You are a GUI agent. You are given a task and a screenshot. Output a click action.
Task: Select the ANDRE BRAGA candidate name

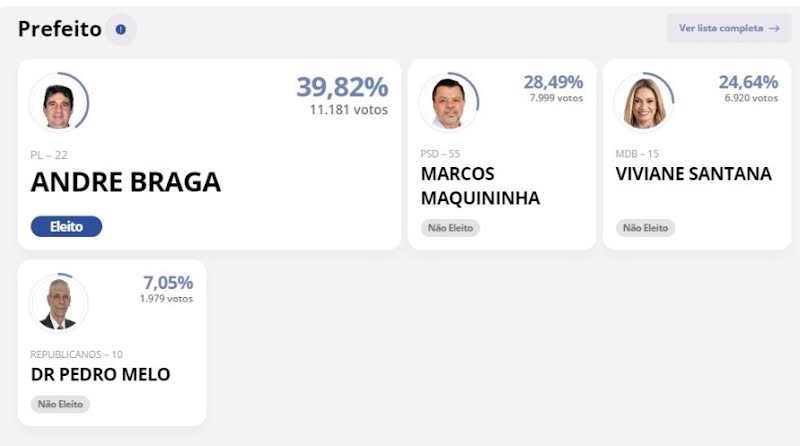coord(126,182)
